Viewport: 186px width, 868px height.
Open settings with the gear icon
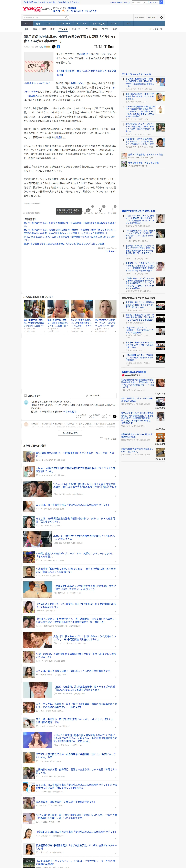point(161,18)
